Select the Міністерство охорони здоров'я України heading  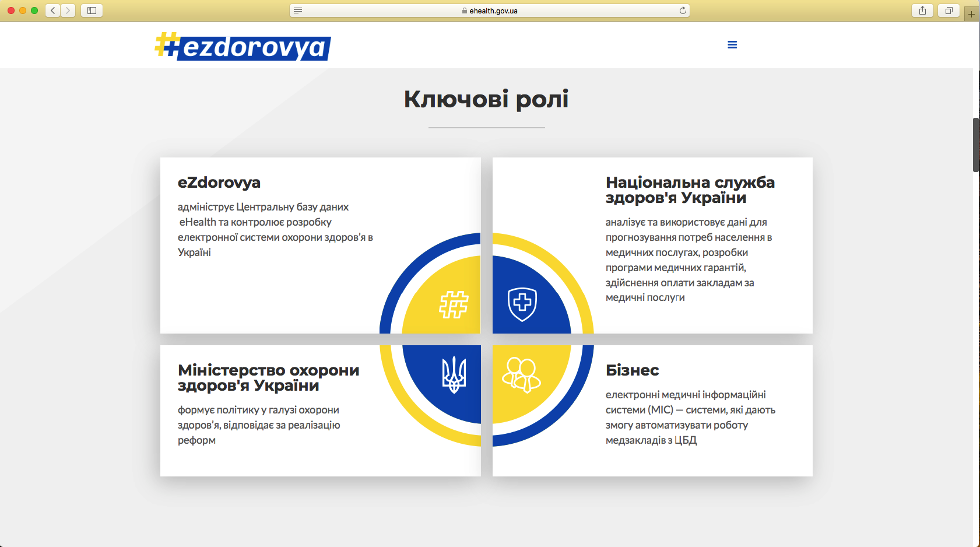pos(269,378)
